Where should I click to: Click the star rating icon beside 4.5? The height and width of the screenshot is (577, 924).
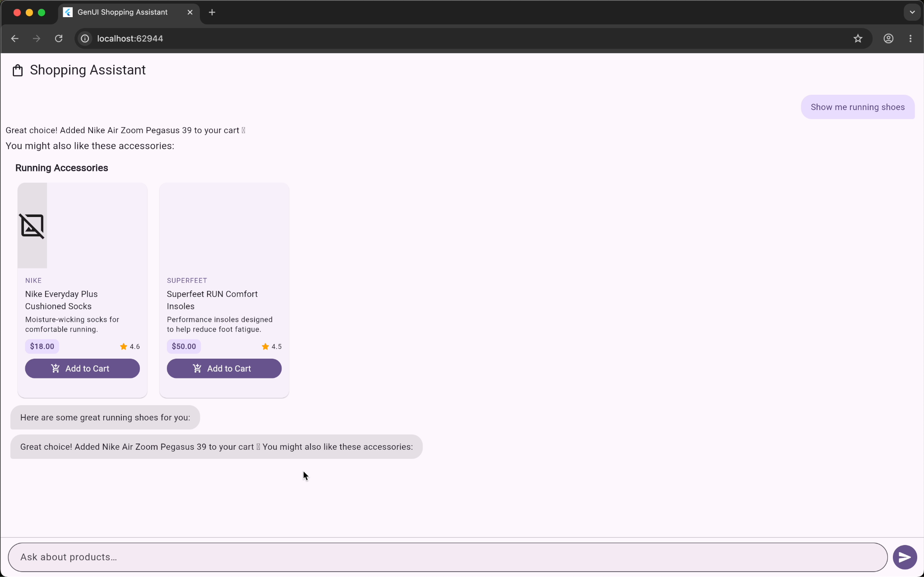pyautogui.click(x=265, y=346)
